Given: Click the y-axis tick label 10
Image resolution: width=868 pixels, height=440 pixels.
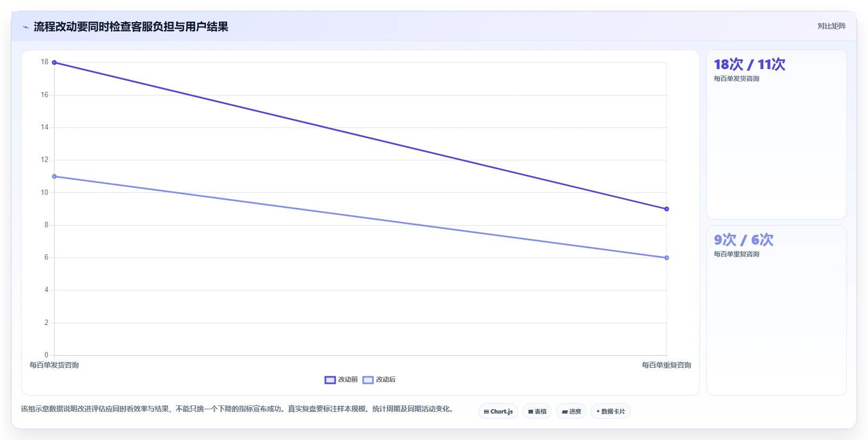Looking at the screenshot, I should coord(44,193).
